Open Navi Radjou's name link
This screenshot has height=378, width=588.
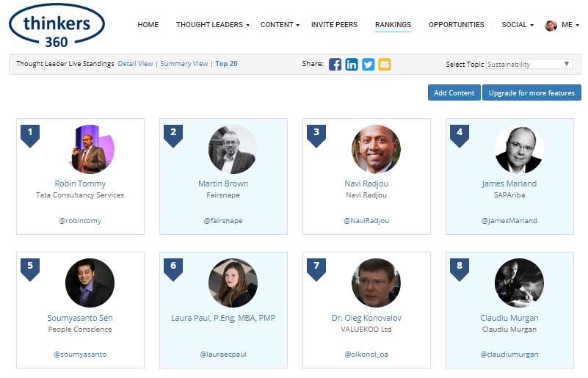(366, 183)
